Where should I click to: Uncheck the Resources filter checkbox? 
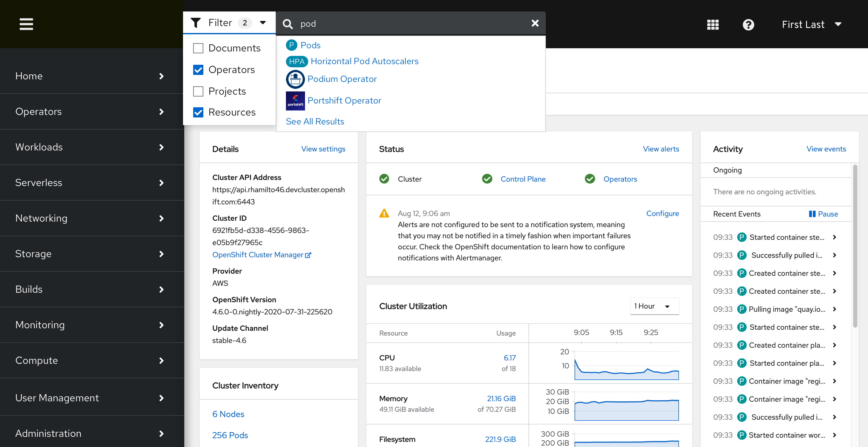click(x=198, y=112)
